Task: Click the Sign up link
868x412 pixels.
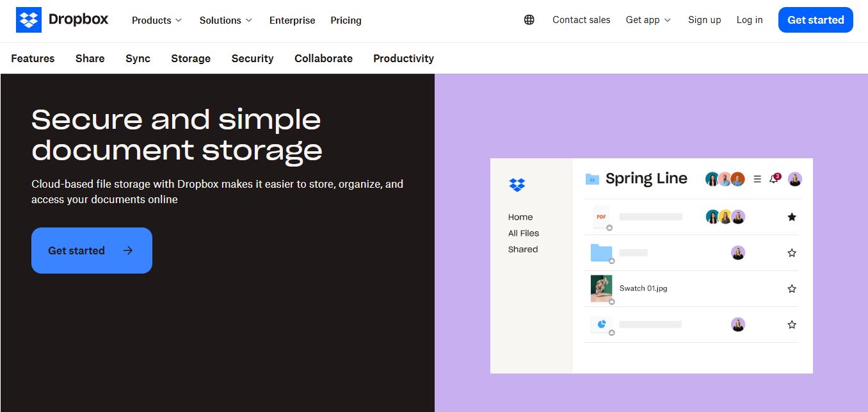Action: (x=704, y=20)
